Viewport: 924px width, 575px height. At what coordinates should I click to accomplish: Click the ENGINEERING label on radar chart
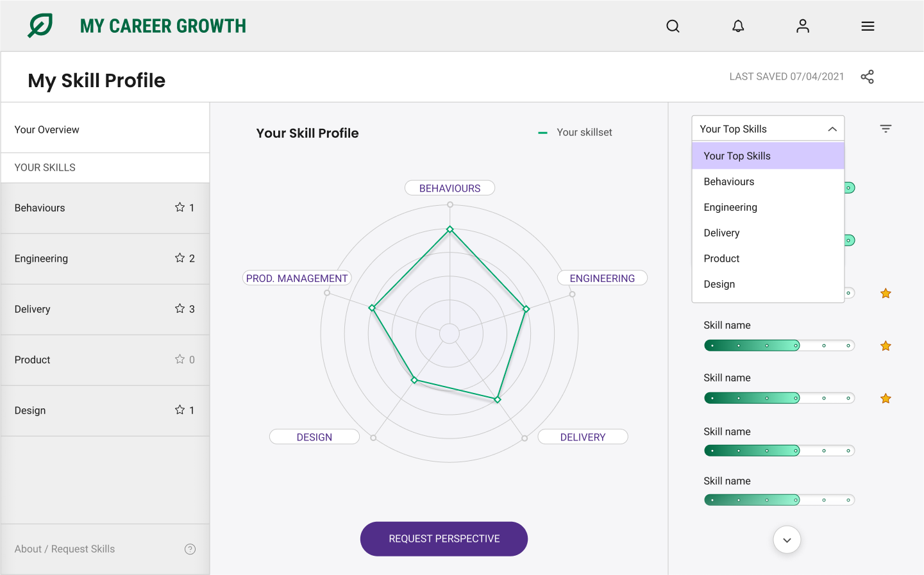602,278
